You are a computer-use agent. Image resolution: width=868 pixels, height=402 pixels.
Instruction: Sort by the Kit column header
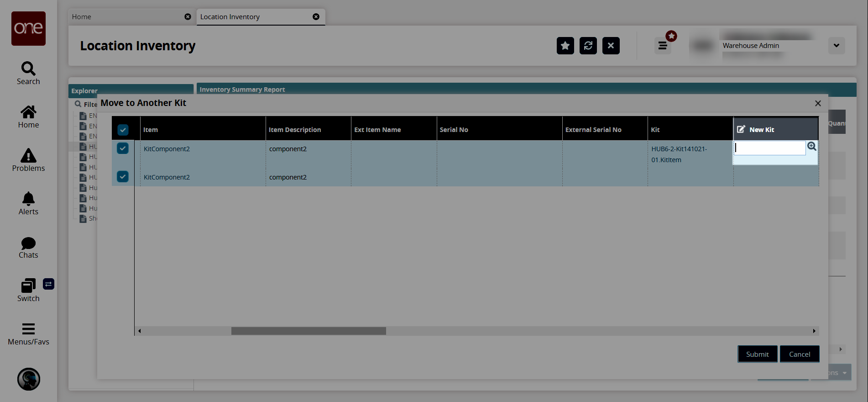690,130
